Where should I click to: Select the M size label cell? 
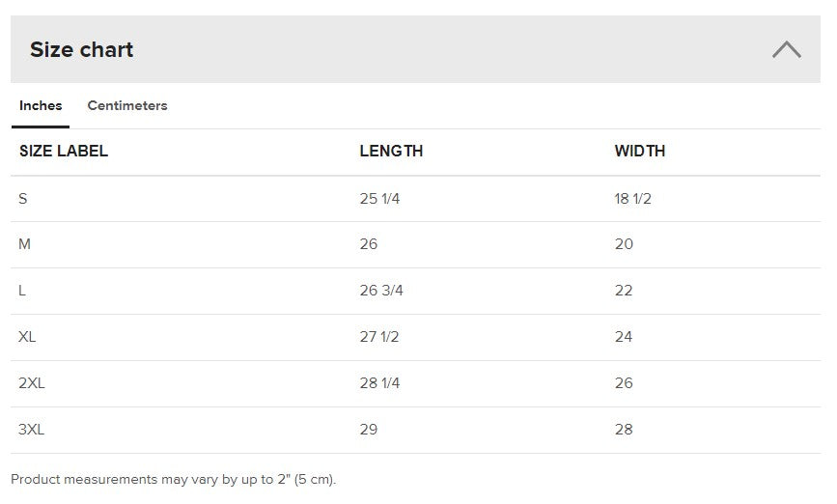[x=25, y=244]
